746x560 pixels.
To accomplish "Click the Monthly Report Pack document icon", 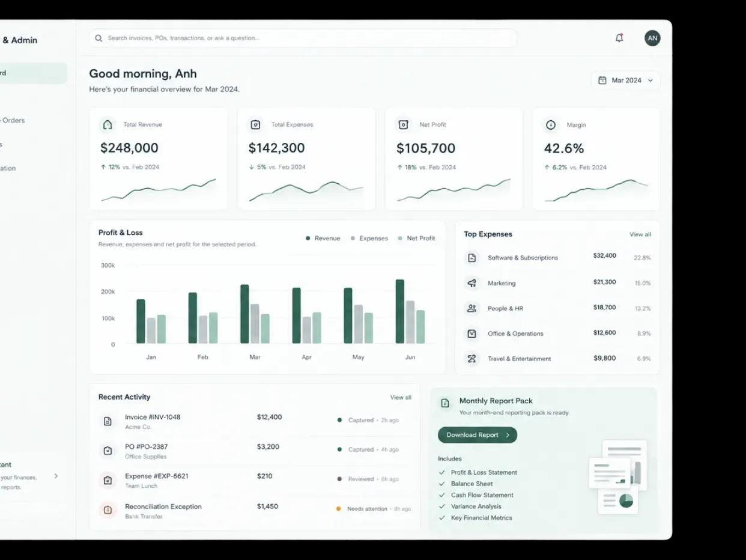I will [445, 403].
